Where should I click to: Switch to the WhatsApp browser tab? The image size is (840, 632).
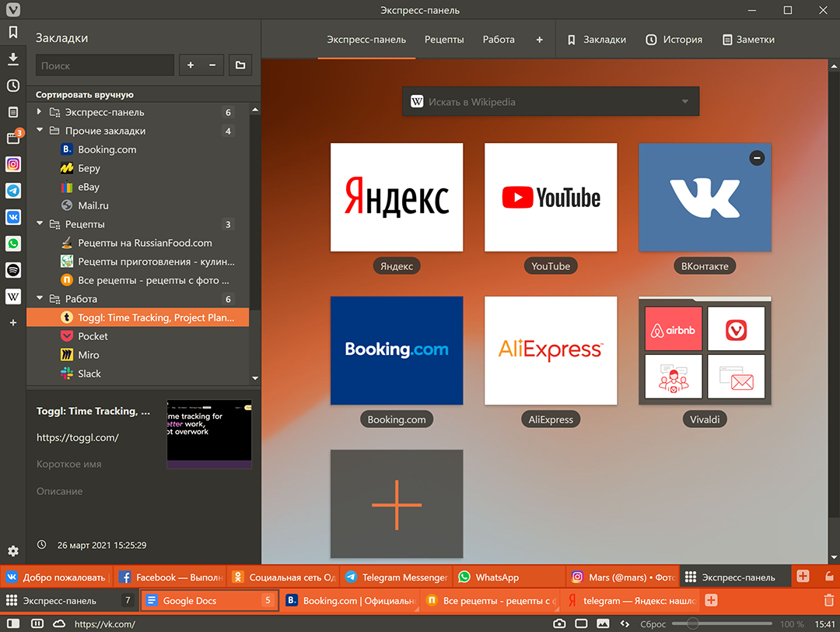[x=509, y=577]
